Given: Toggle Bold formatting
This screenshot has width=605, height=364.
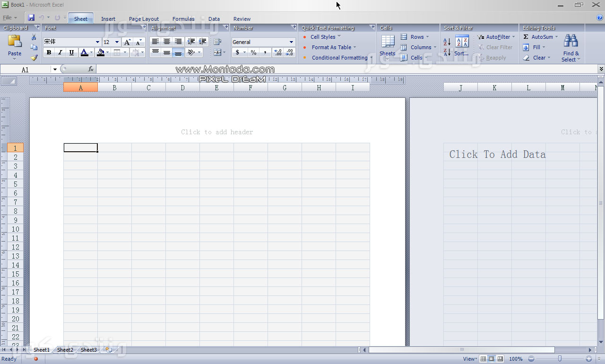Looking at the screenshot, I should point(49,52).
